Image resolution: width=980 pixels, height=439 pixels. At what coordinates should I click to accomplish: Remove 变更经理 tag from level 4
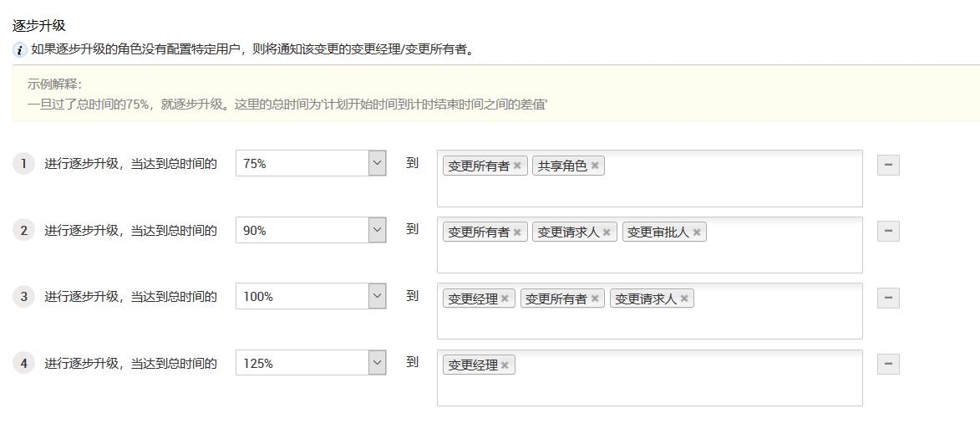(505, 365)
